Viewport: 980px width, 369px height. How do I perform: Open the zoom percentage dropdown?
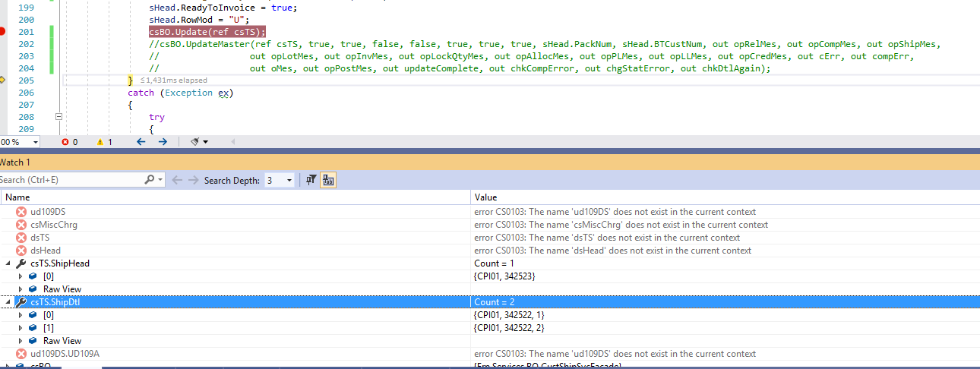[x=35, y=142]
